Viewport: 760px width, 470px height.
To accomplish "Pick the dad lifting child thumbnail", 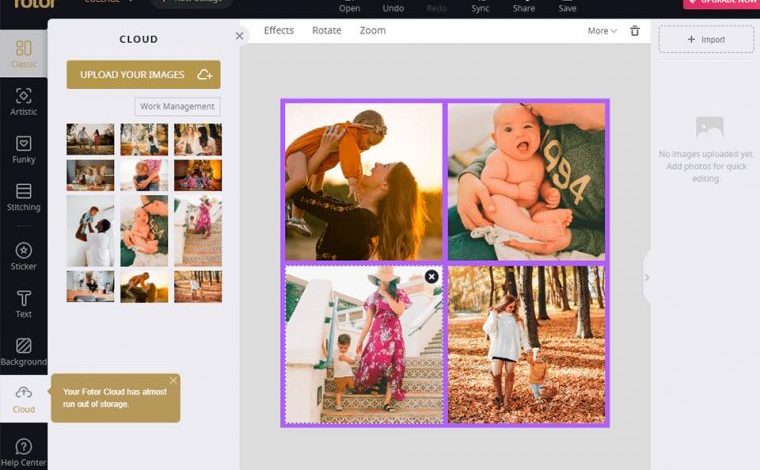I will 91,231.
